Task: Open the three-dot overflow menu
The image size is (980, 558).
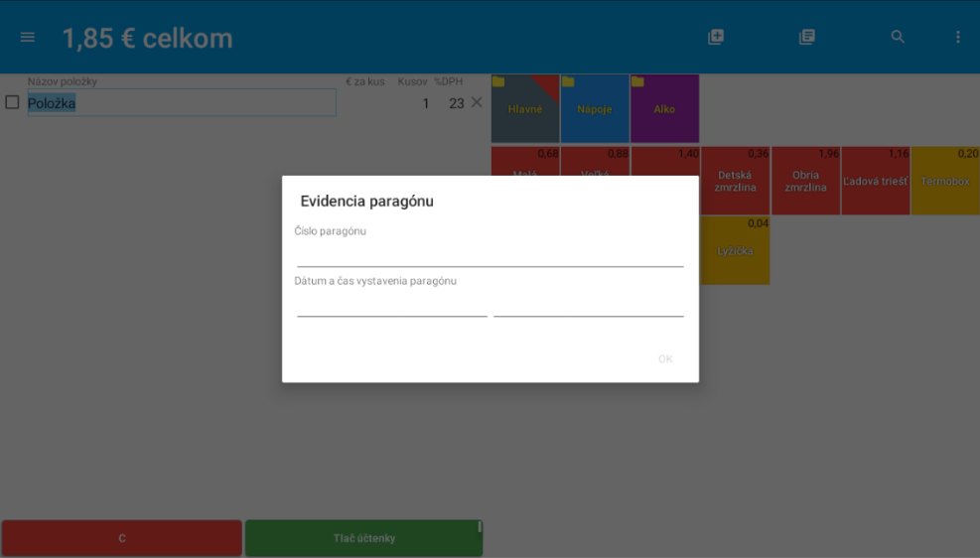Action: click(x=958, y=37)
